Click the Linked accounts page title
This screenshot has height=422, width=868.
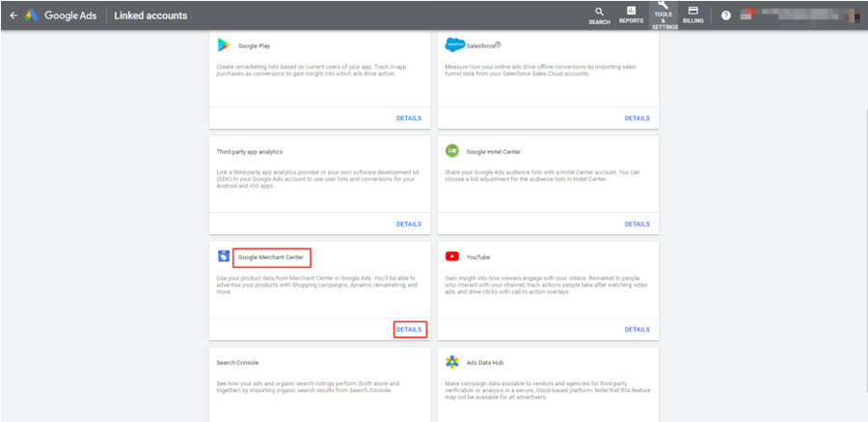pos(150,15)
